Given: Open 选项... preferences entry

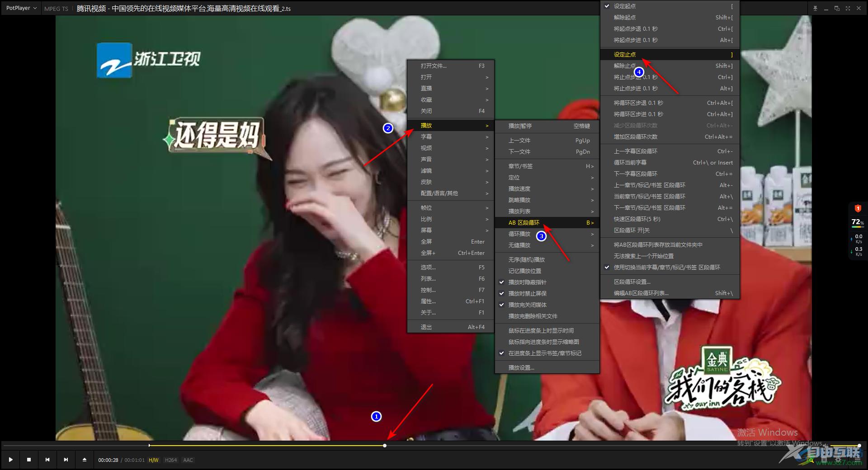Looking at the screenshot, I should [451, 267].
